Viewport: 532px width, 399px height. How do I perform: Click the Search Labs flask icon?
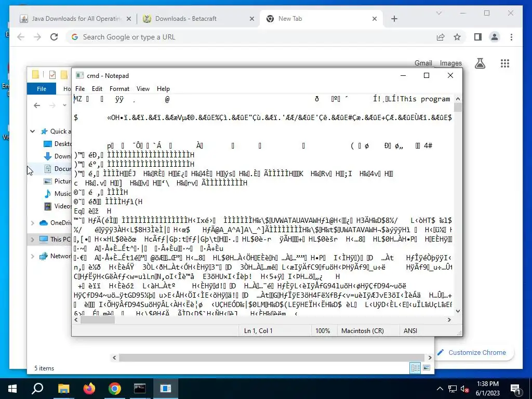click(x=480, y=63)
